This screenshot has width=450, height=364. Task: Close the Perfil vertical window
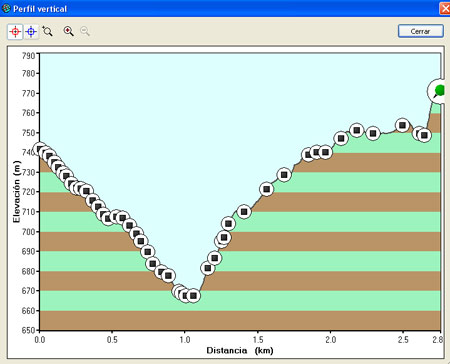point(445,8)
